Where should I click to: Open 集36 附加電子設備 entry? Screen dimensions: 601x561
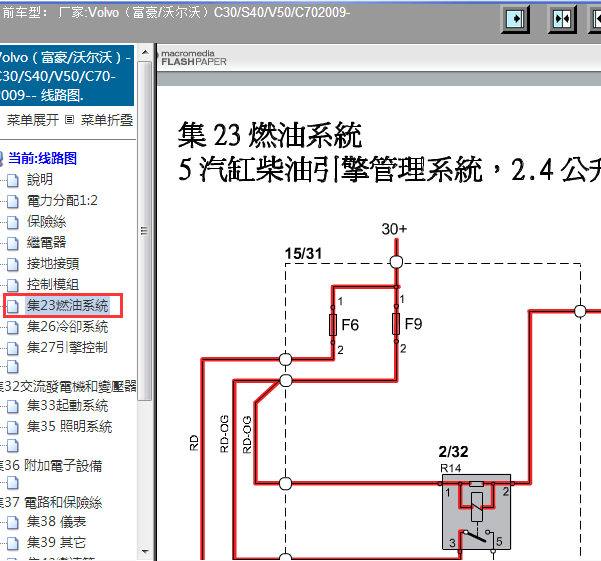click(51, 465)
